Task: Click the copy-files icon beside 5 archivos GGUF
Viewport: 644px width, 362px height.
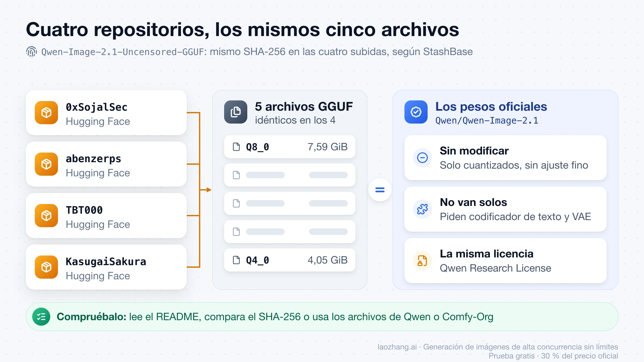Action: (x=236, y=112)
